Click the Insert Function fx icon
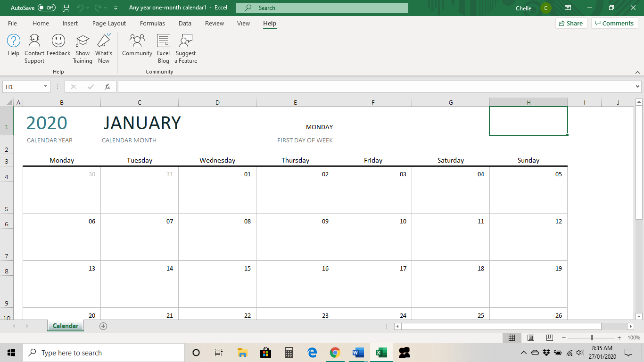The width and height of the screenshot is (644, 362). pyautogui.click(x=107, y=87)
